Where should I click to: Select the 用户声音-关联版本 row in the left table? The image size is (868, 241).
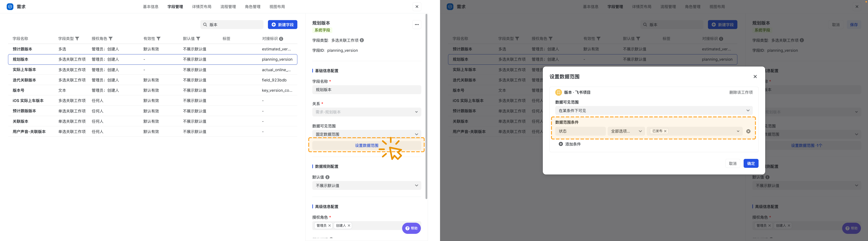[x=153, y=132]
